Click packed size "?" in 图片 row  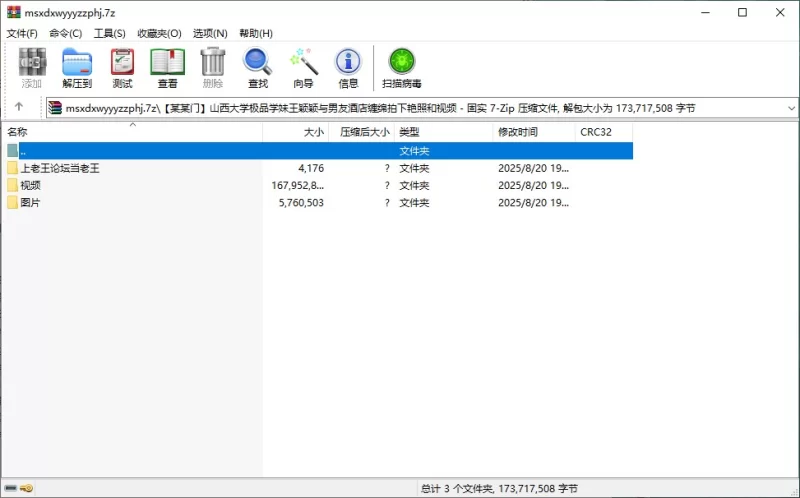click(387, 203)
